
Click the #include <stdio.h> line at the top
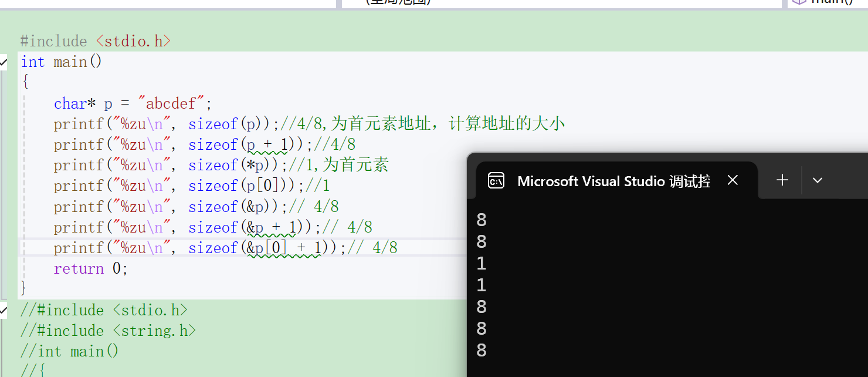click(x=96, y=41)
